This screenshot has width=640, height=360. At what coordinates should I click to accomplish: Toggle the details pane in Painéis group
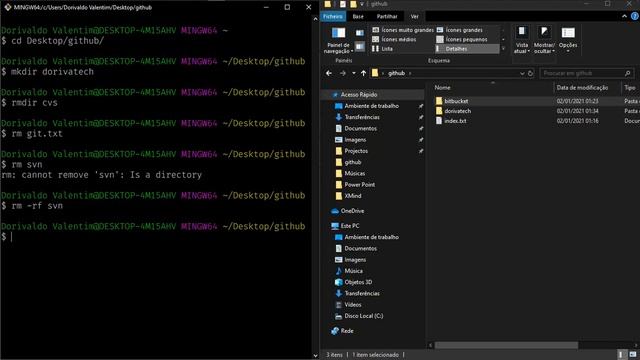pyautogui.click(x=360, y=47)
